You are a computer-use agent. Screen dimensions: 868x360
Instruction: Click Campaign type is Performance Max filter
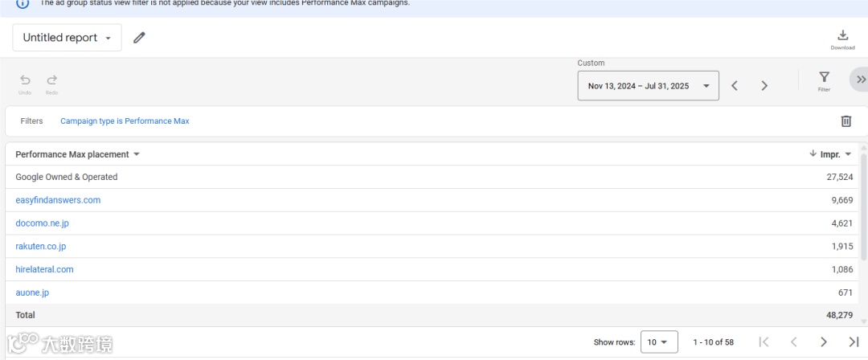pyautogui.click(x=125, y=121)
